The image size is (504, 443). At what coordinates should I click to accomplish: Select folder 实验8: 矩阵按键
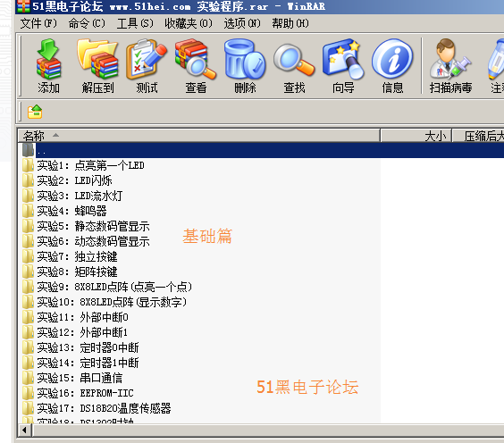coord(70,272)
